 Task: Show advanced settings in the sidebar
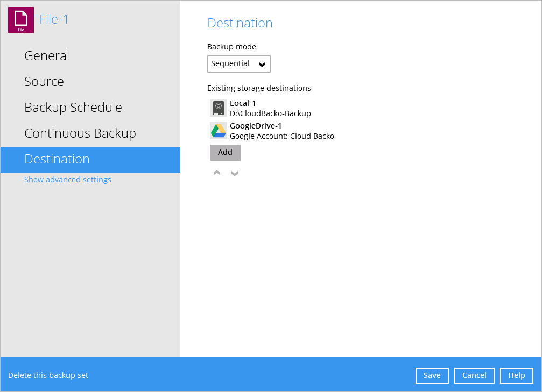click(x=68, y=180)
